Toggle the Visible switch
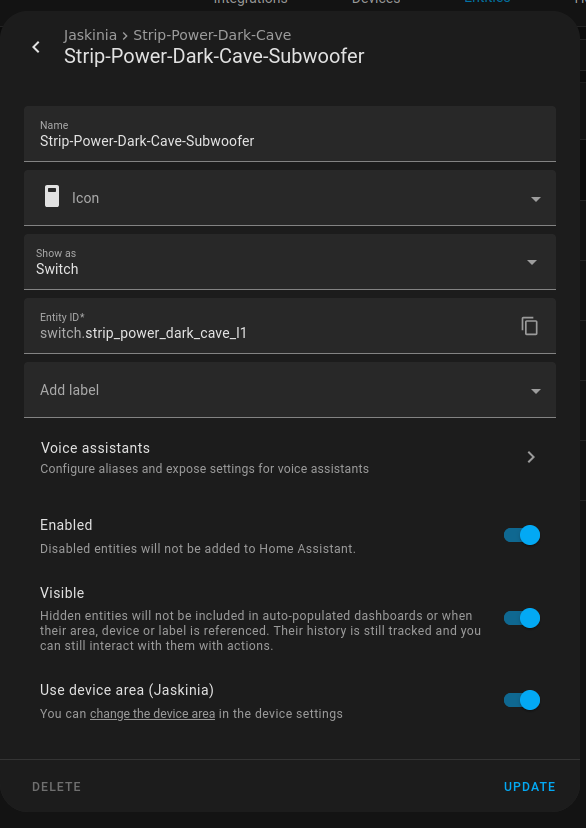The width and height of the screenshot is (586, 828). [x=522, y=618]
